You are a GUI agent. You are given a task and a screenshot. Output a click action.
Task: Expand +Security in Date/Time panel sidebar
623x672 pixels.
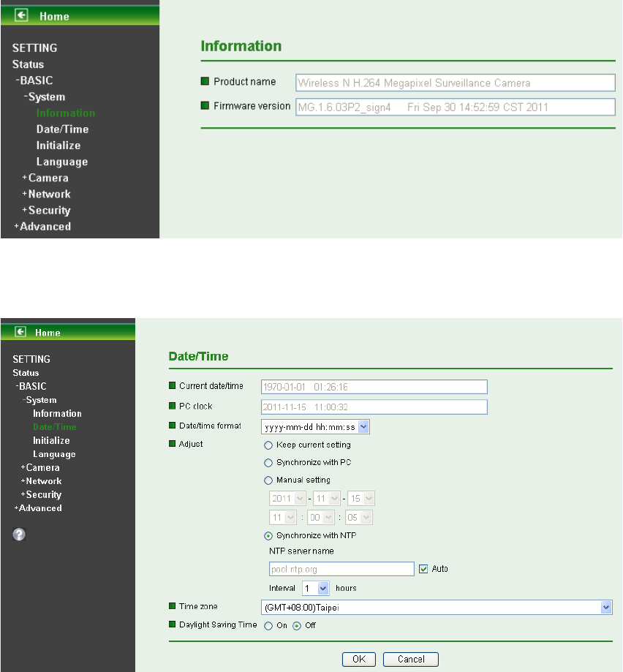[41, 494]
